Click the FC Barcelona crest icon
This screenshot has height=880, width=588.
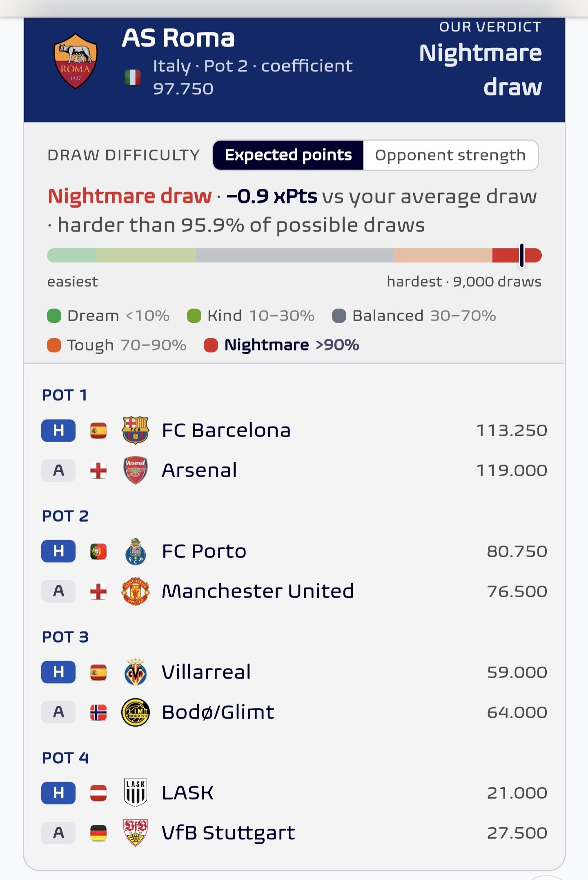click(135, 430)
